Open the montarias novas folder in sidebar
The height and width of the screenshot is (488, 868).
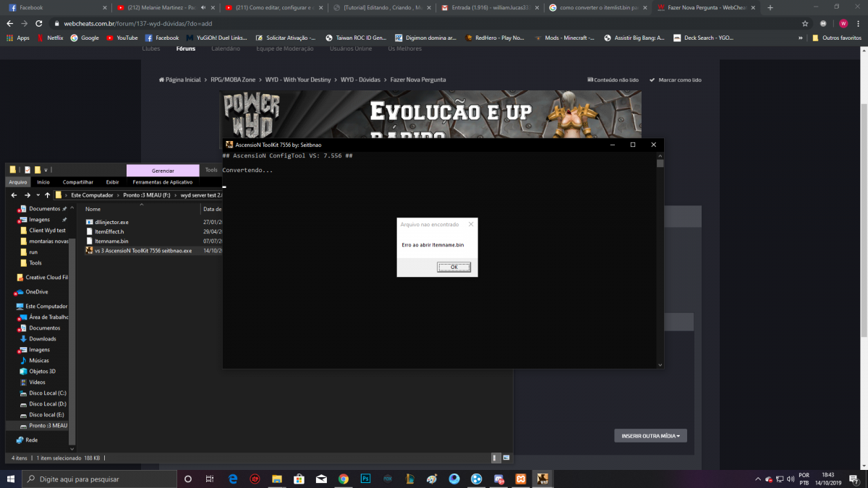(48, 241)
